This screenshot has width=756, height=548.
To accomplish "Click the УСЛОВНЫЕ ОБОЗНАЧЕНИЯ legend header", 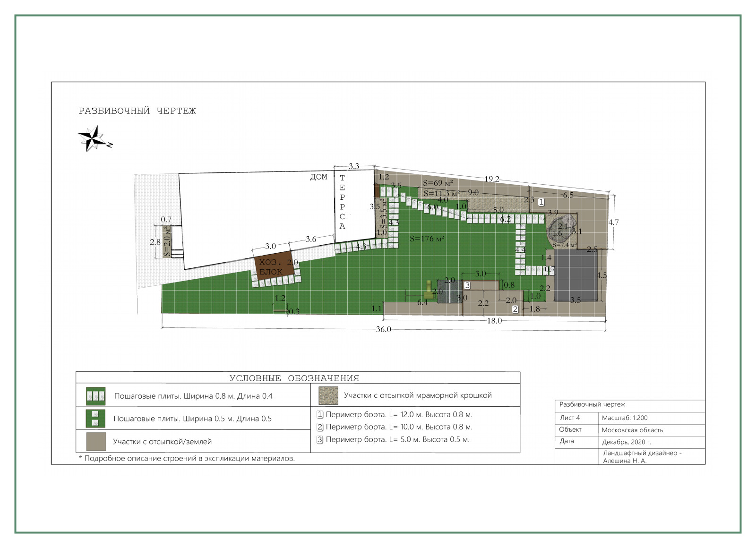I will (294, 378).
